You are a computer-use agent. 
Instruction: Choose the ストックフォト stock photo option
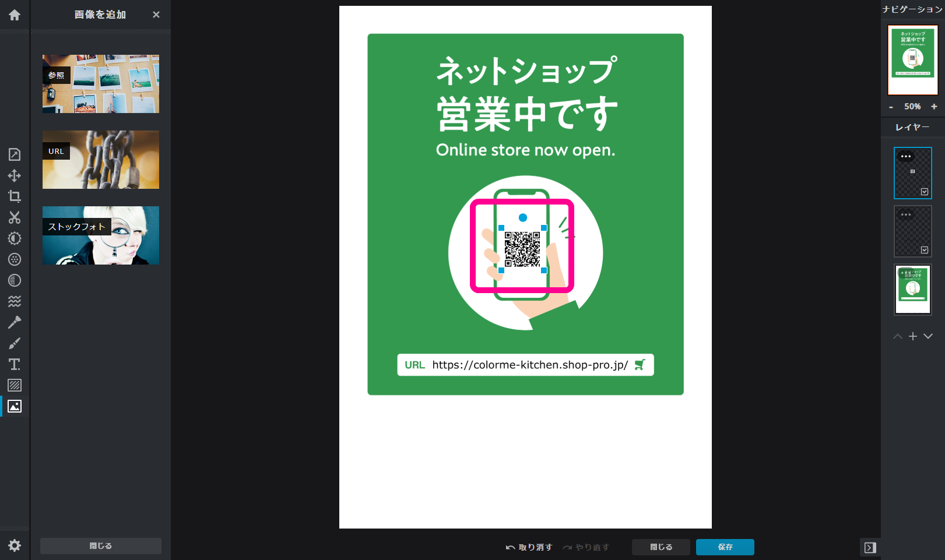(101, 235)
